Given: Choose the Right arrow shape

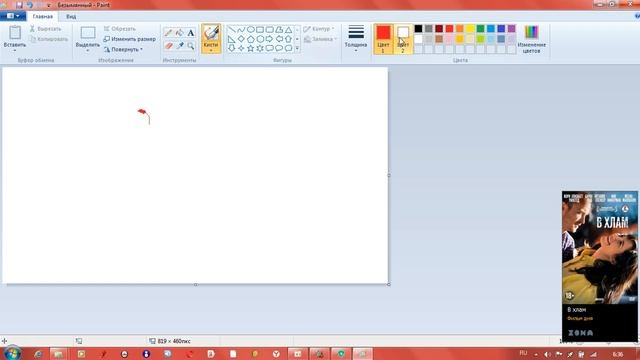Looking at the screenshot, I should [x=269, y=39].
